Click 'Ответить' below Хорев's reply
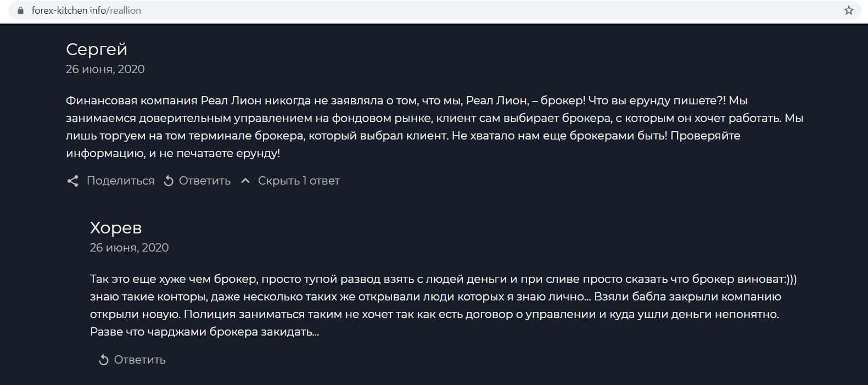The width and height of the screenshot is (868, 385). 139,360
